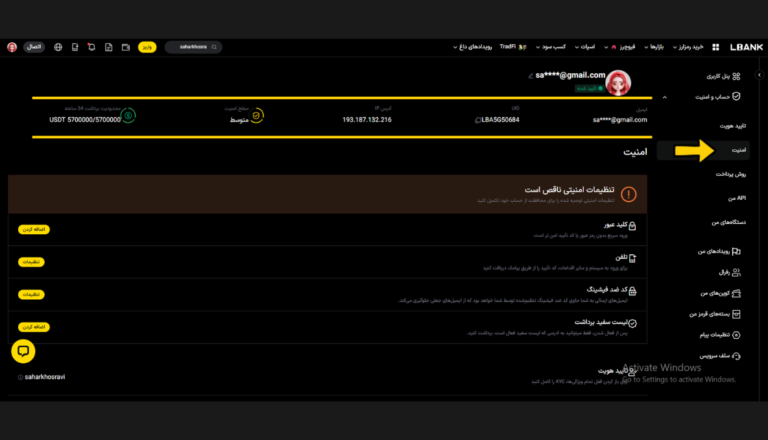768x440 pixels.
Task: Click the yellow واریز deposit button
Action: tap(147, 47)
